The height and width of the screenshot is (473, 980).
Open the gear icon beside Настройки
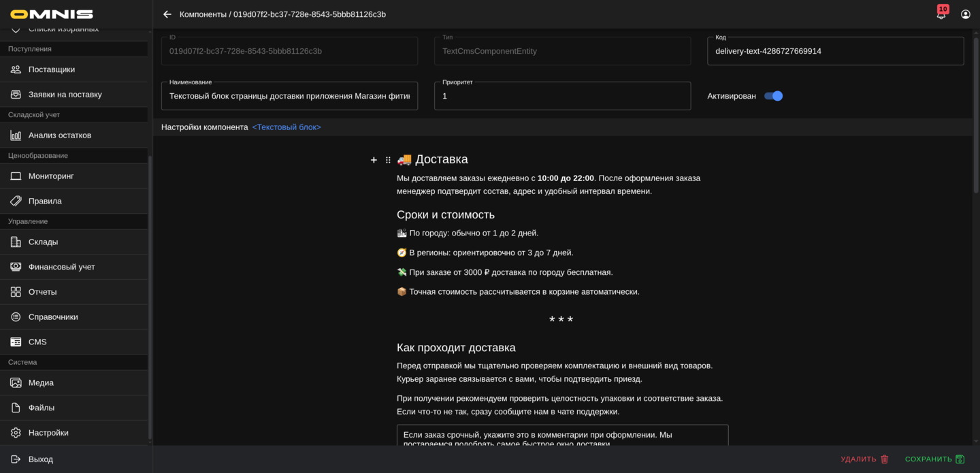point(15,432)
